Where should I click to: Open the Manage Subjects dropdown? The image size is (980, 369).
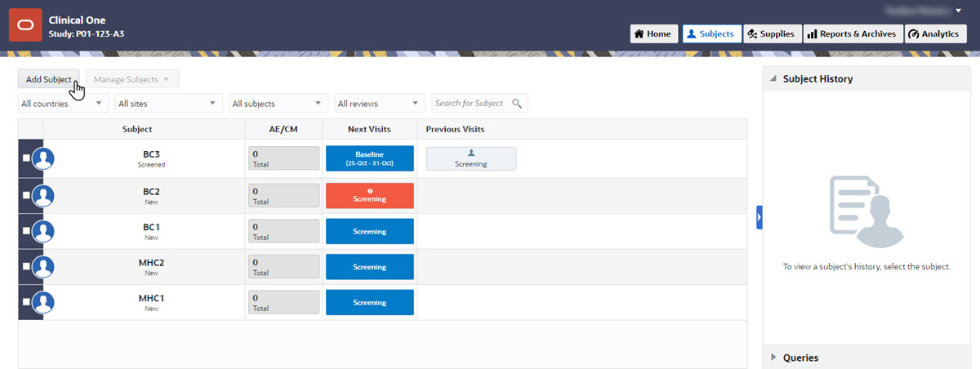[132, 79]
